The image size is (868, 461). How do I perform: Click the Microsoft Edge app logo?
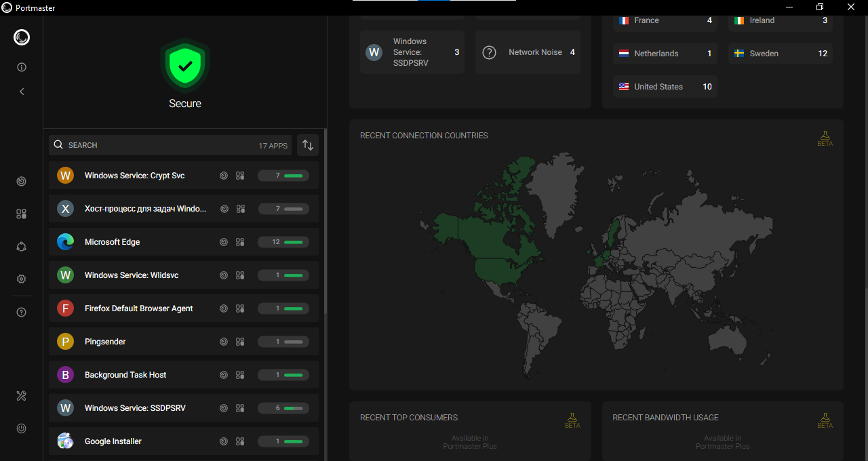coord(65,242)
